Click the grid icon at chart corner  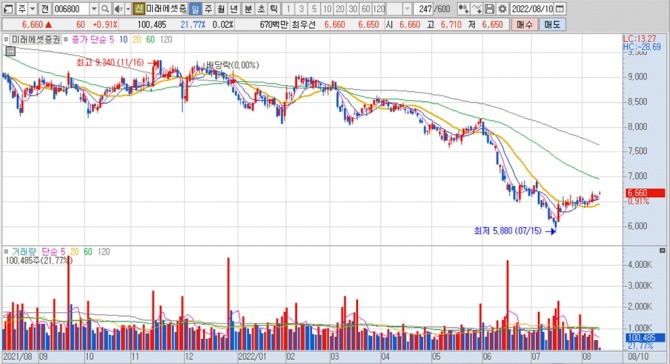10,51
